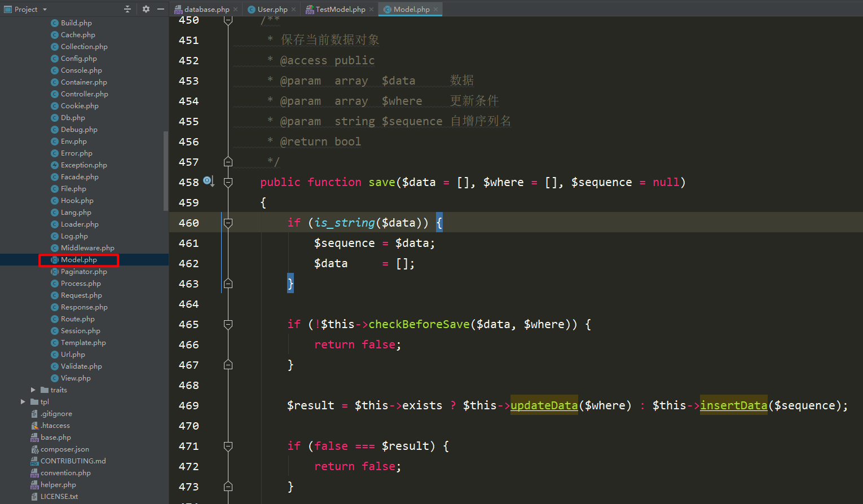Screen dimensions: 863x504
Task: Click the checkBeforeSave method call
Action: tap(419, 324)
